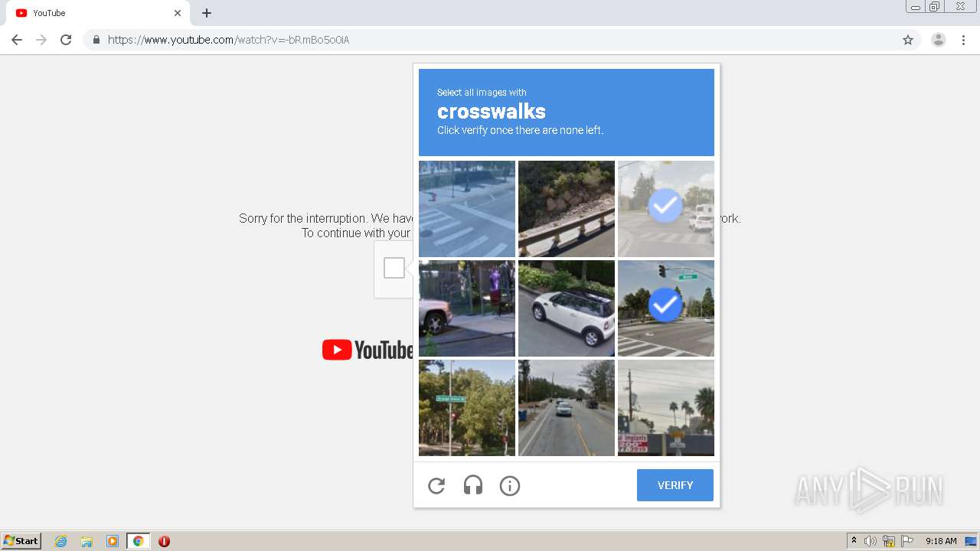Go back to the previous page
980x551 pixels.
[17, 40]
